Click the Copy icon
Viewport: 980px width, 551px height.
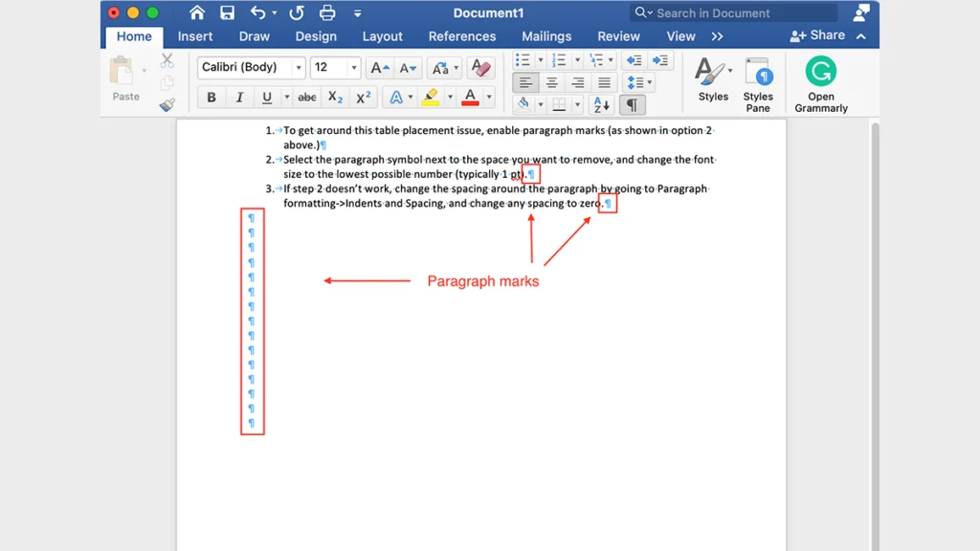[167, 82]
